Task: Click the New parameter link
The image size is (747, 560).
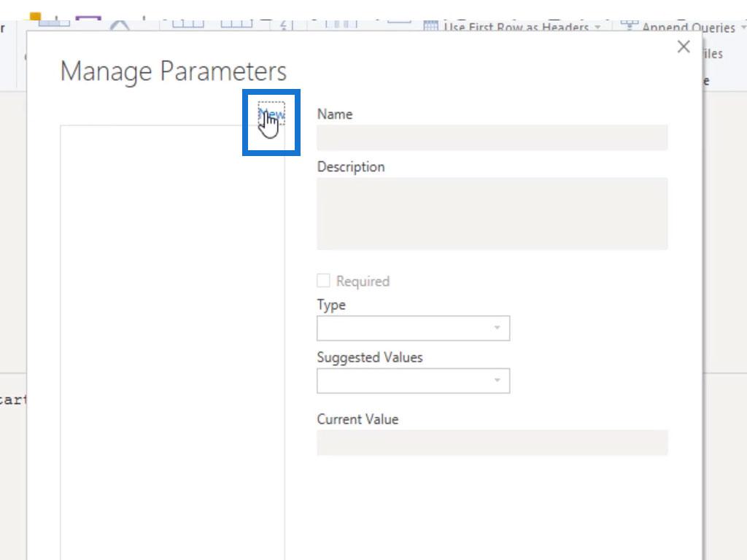Action: (271, 114)
